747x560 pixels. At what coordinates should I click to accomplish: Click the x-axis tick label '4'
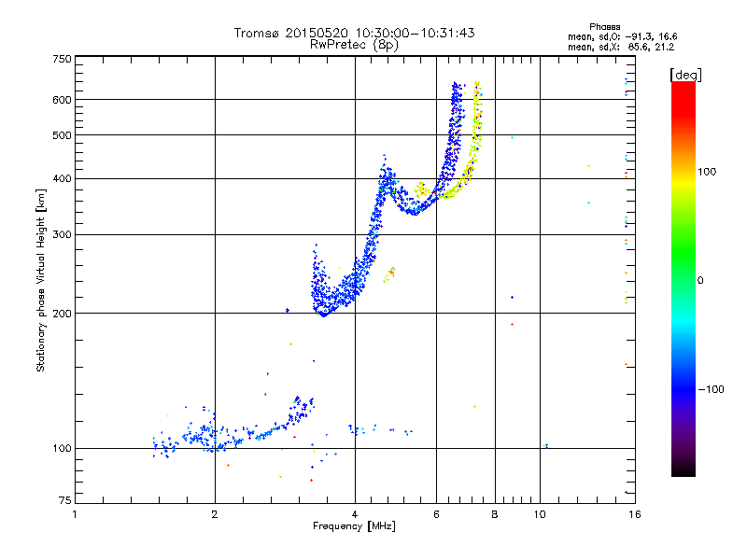pos(355,514)
